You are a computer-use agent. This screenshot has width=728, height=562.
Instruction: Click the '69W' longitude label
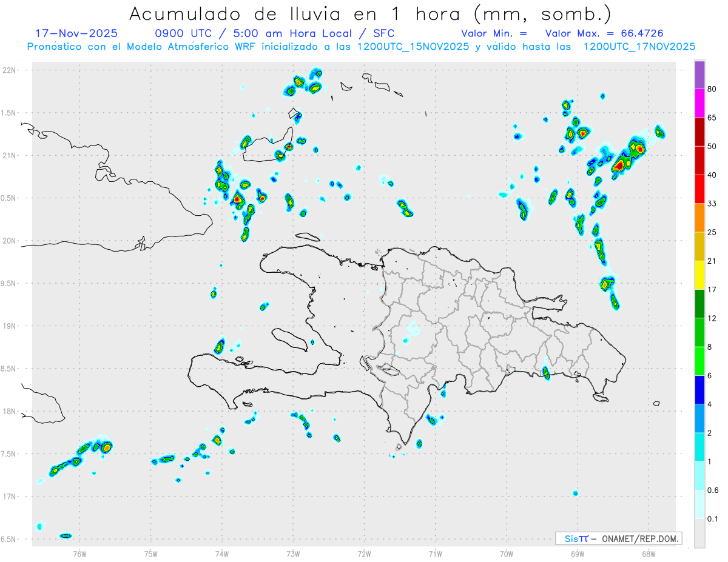[x=578, y=554]
